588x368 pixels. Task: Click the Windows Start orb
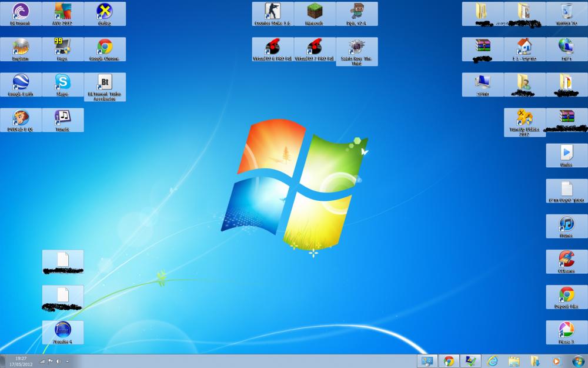pos(578,362)
